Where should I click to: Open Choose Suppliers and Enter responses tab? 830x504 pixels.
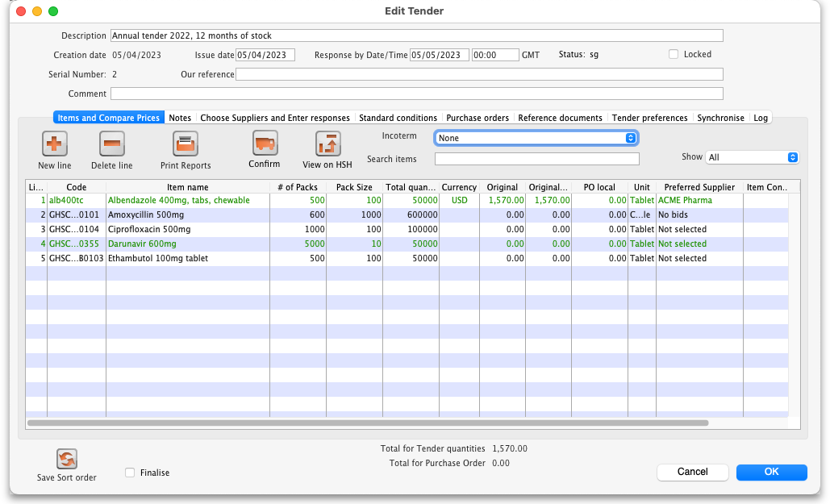275,118
